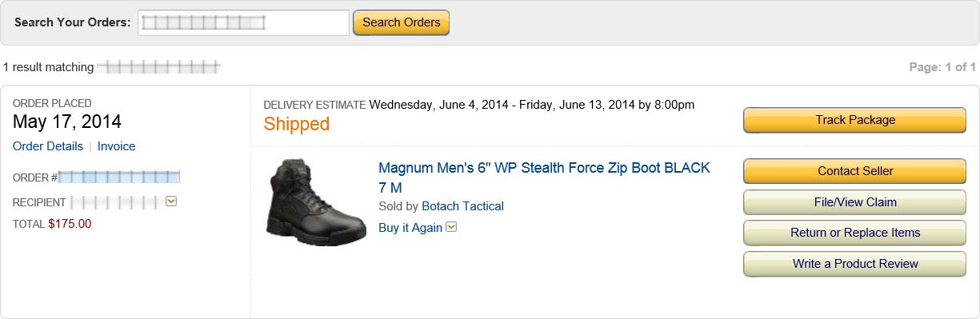Click the Page 1 of 1 indicator
This screenshot has height=319, width=980.
(942, 67)
